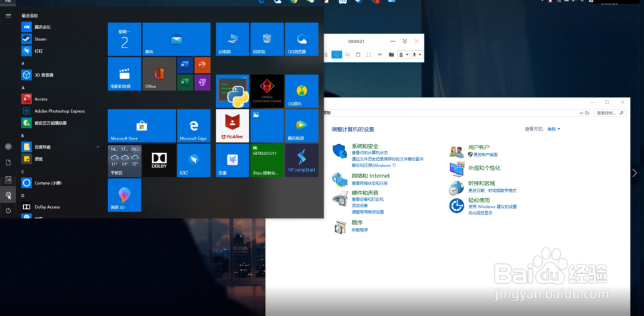
Task: Launch the 腾讯视频 tile
Action: point(302,125)
